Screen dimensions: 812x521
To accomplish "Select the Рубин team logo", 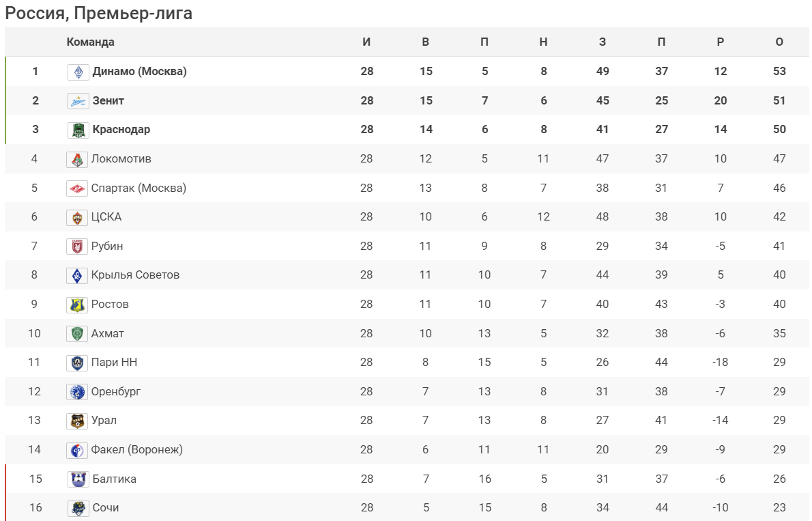I will 77,247.
